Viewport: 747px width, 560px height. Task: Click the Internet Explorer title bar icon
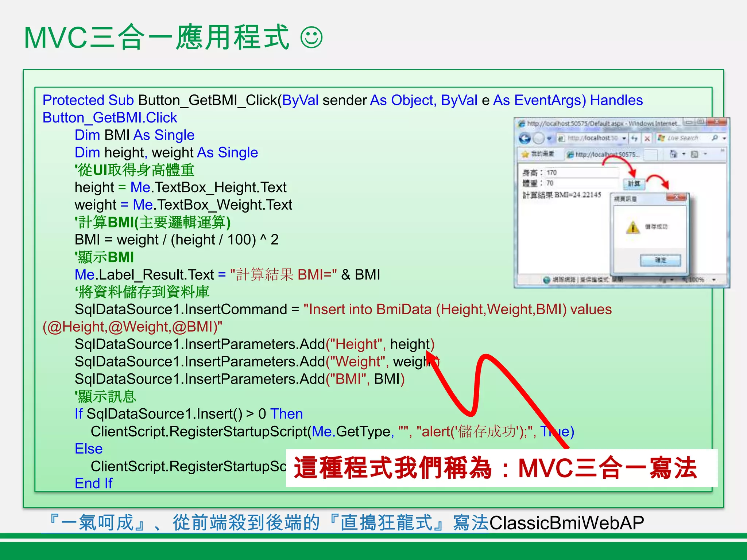(522, 123)
